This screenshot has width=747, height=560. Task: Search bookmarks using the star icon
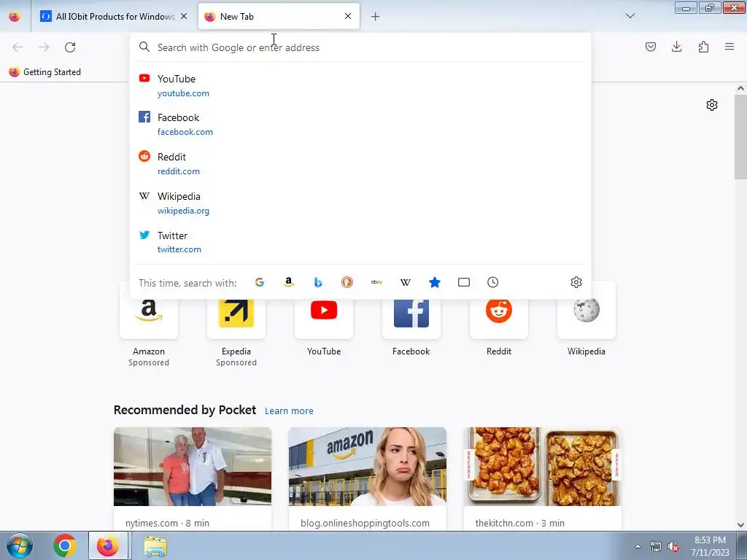tap(435, 282)
